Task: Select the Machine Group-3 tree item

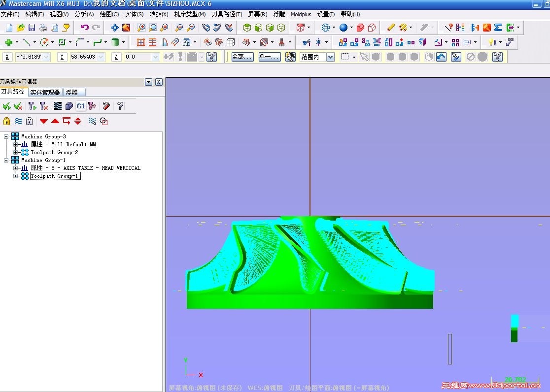Action: tap(43, 136)
